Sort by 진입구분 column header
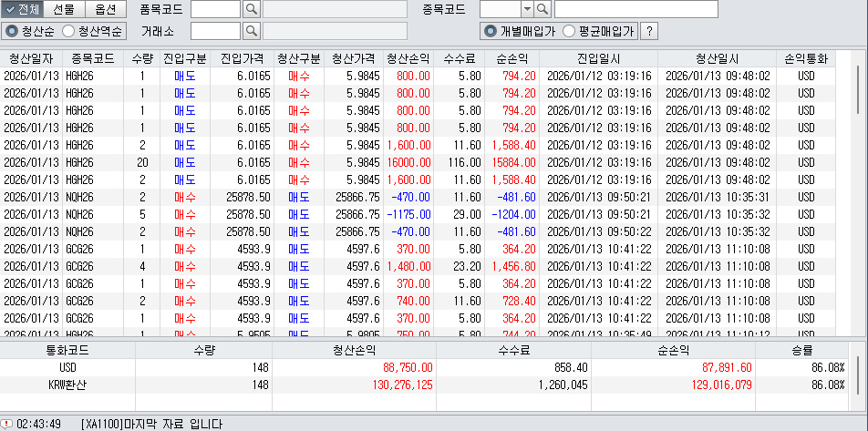The image size is (868, 431). [x=185, y=59]
